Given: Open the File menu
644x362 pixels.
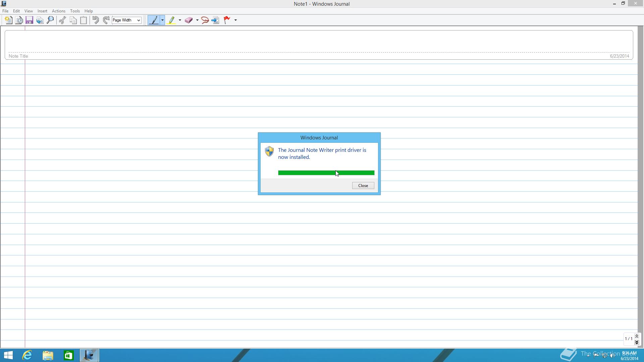Looking at the screenshot, I should click(x=5, y=11).
